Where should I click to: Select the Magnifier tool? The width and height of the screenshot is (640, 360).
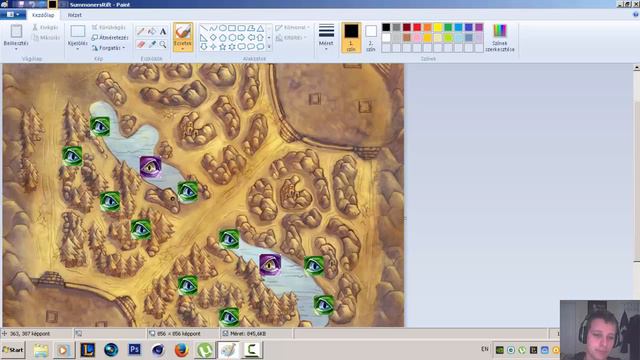tap(163, 44)
